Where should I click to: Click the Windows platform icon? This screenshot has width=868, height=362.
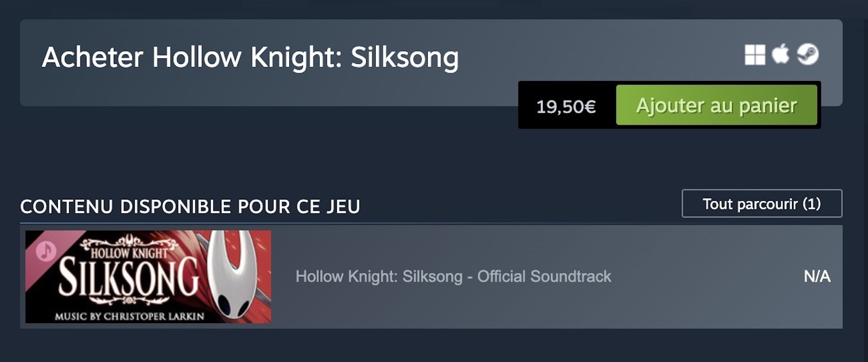tap(755, 55)
